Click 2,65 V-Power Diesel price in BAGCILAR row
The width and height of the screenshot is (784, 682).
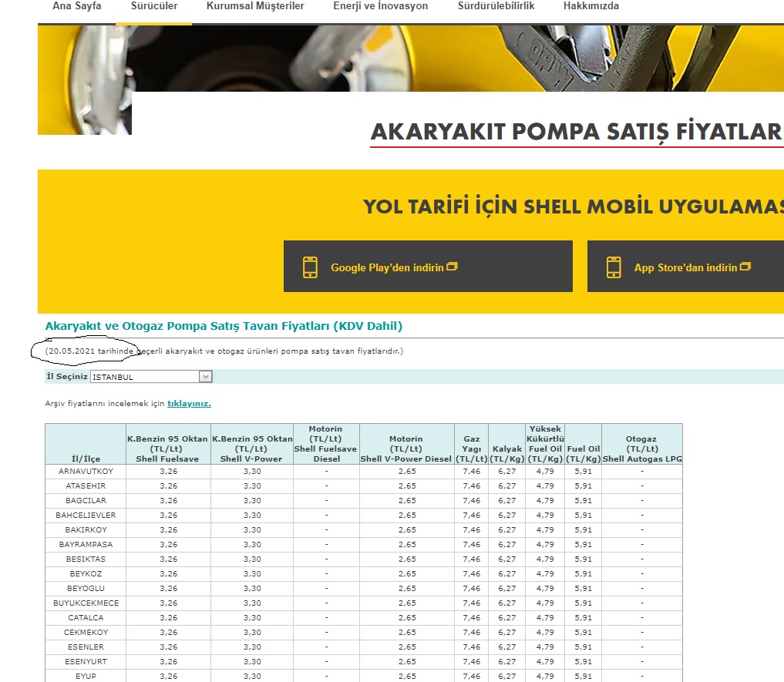pyautogui.click(x=408, y=500)
